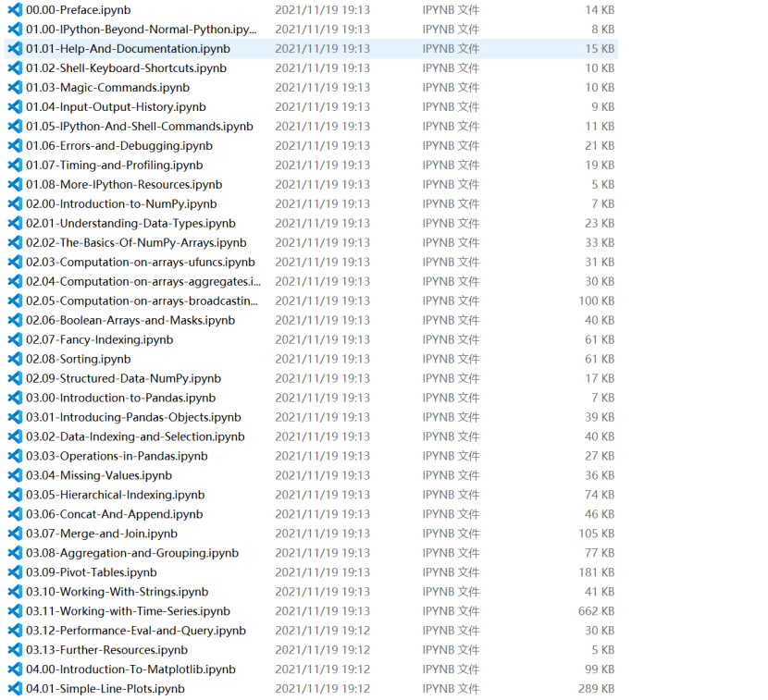This screenshot has height=700, width=768.
Task: Click the icon for 02.02-The-Basics-Of-NumPy-Arrays.ipynb
Action: click(x=15, y=242)
